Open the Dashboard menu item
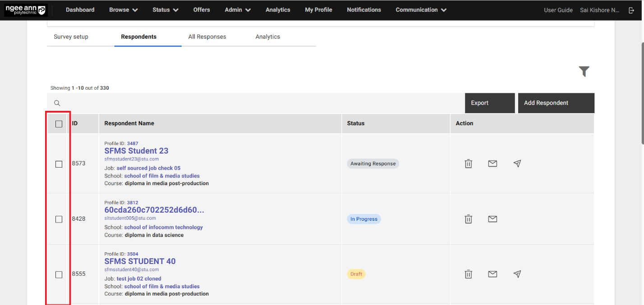Viewport: 644px width, 305px height. tap(80, 9)
